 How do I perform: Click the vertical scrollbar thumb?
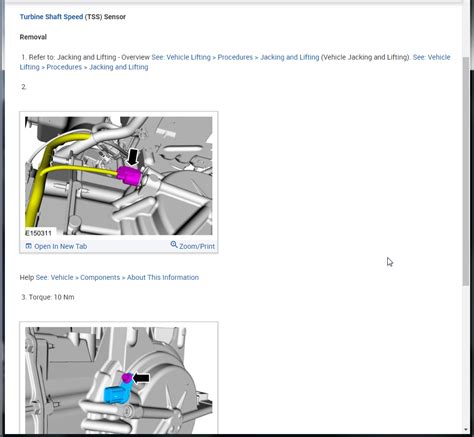[466, 171]
